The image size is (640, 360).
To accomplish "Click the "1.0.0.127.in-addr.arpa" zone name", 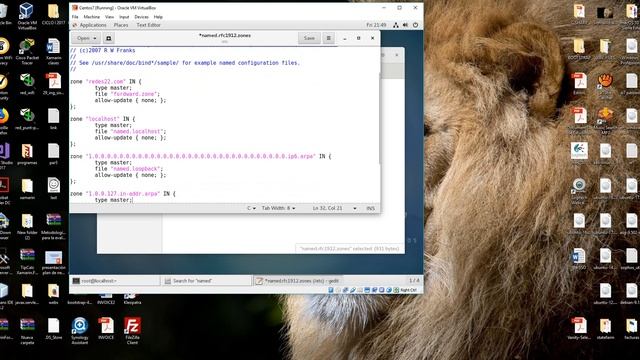I will pyautogui.click(x=123, y=194).
